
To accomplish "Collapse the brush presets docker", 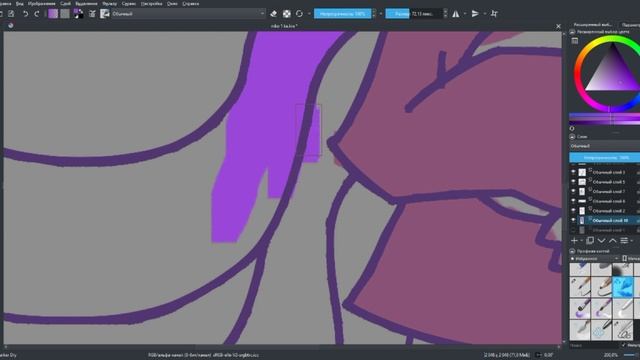I will [x=572, y=251].
